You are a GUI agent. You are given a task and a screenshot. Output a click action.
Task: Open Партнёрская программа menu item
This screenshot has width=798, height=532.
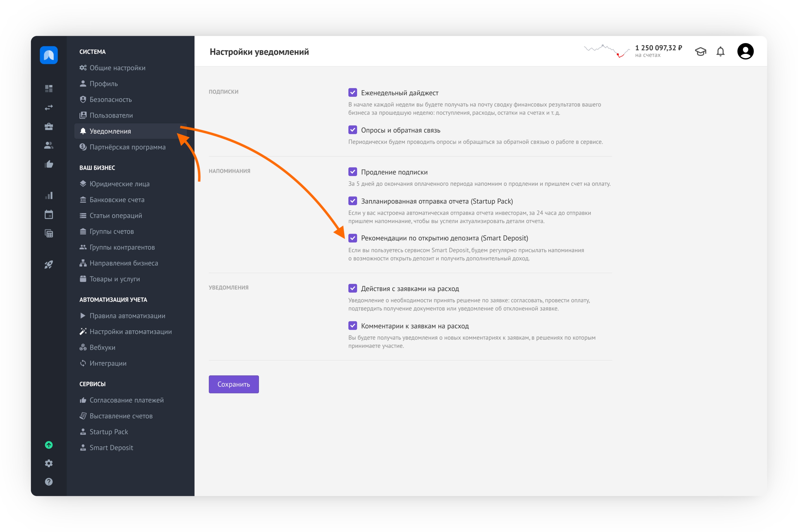(x=130, y=147)
